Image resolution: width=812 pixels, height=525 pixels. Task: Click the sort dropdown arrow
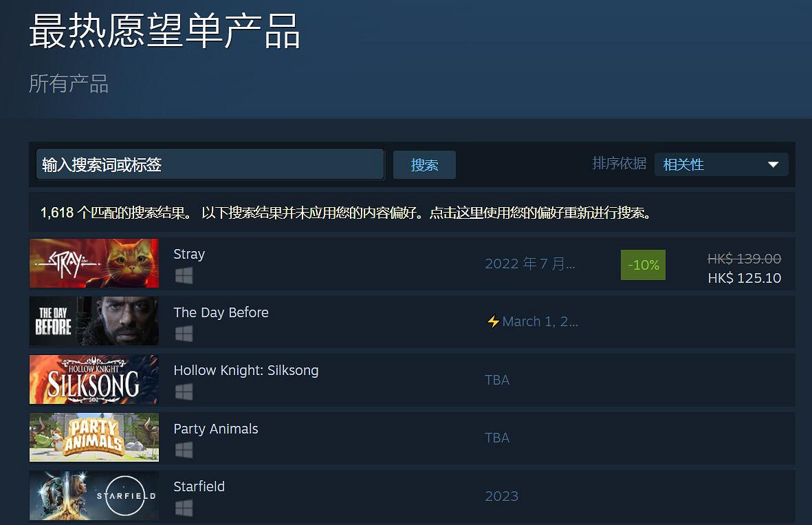click(773, 165)
